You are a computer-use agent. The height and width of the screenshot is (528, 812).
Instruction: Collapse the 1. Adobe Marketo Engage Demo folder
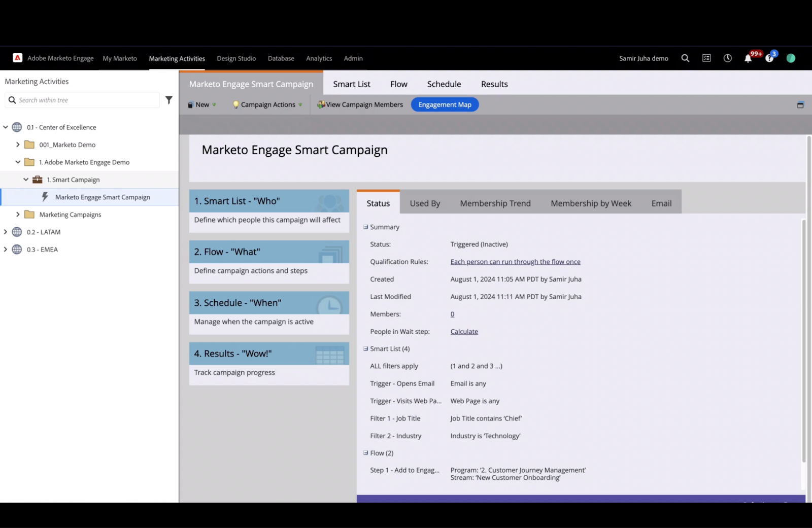(18, 162)
